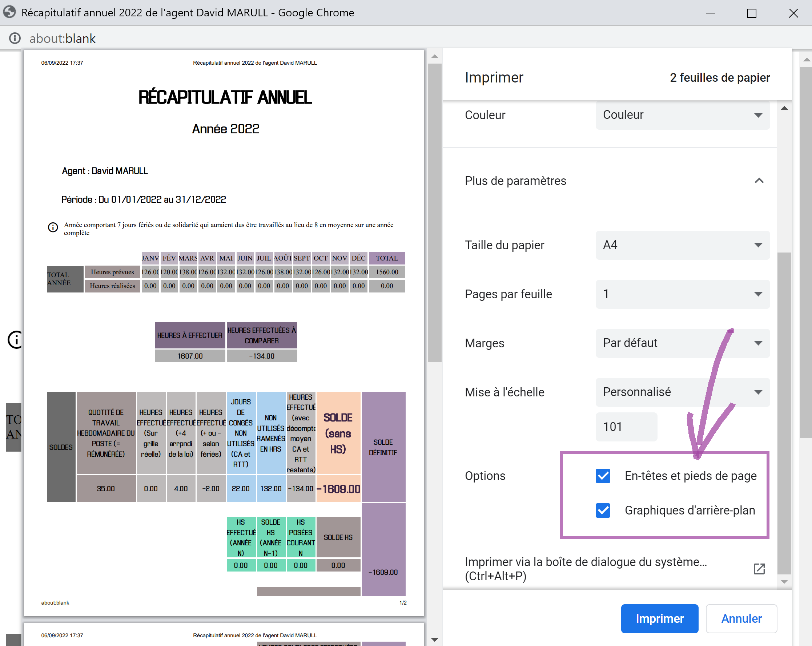Image resolution: width=812 pixels, height=646 pixels.
Task: Click the 'QUOTITÉ DE TRAVAIL' value 35.00
Action: (x=106, y=488)
